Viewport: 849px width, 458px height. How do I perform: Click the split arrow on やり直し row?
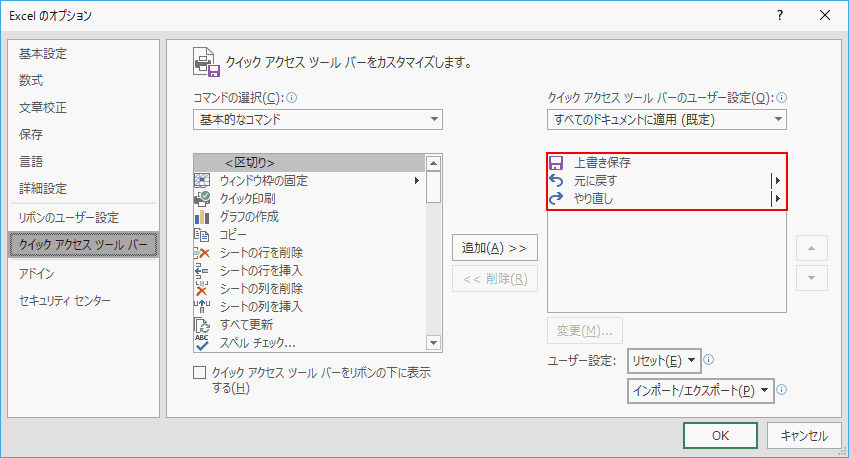(778, 199)
